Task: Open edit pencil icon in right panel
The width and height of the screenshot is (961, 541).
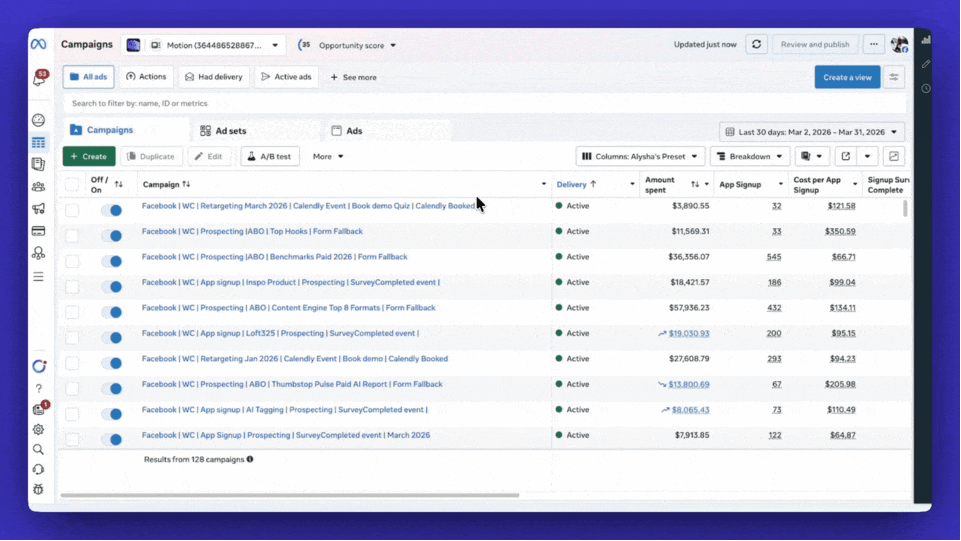Action: tap(926, 64)
